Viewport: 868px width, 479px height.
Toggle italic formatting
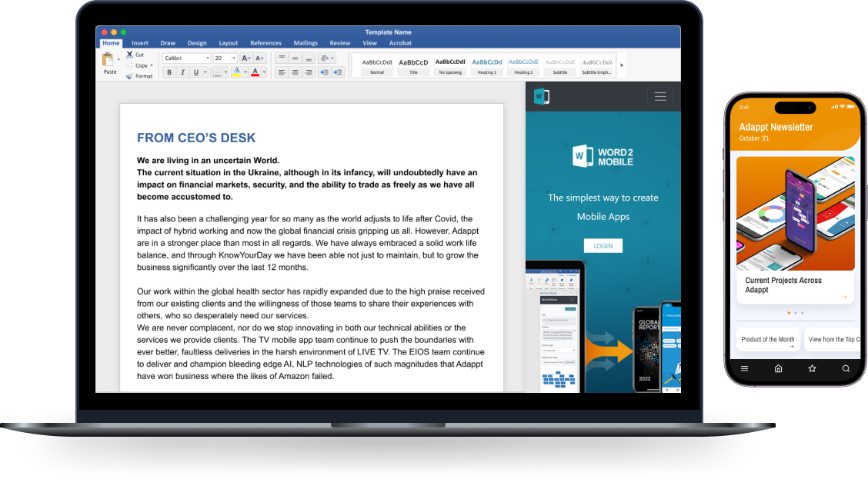182,72
